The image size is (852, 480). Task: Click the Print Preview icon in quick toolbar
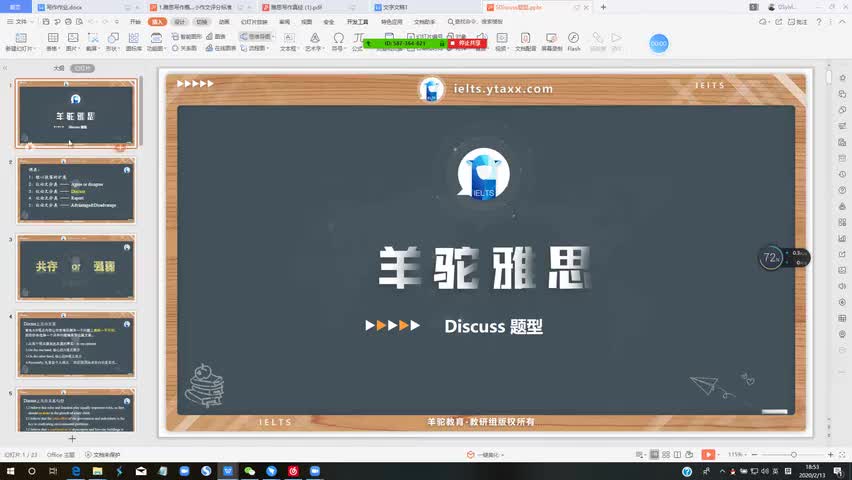[x=79, y=22]
